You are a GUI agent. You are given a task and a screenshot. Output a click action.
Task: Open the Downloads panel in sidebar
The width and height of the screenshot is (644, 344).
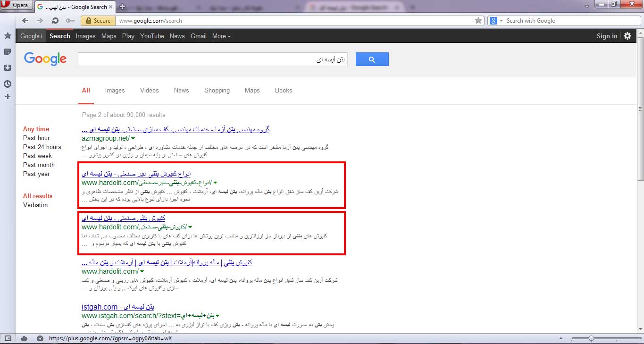pos(8,68)
